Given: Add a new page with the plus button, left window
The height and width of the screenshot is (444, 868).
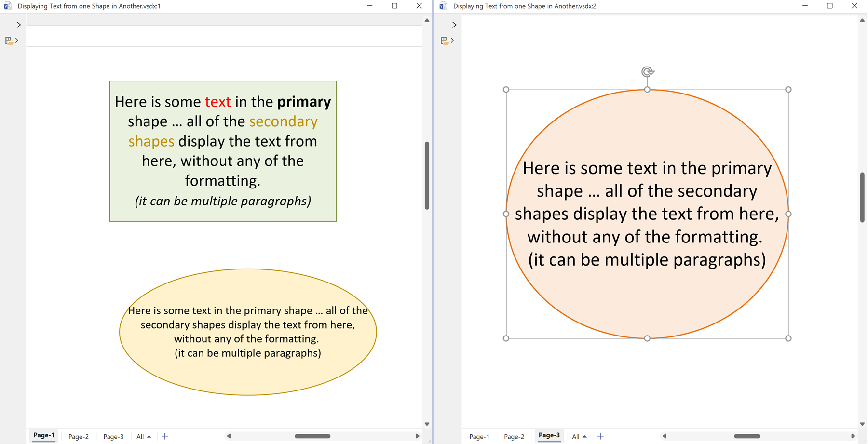Looking at the screenshot, I should (x=164, y=436).
